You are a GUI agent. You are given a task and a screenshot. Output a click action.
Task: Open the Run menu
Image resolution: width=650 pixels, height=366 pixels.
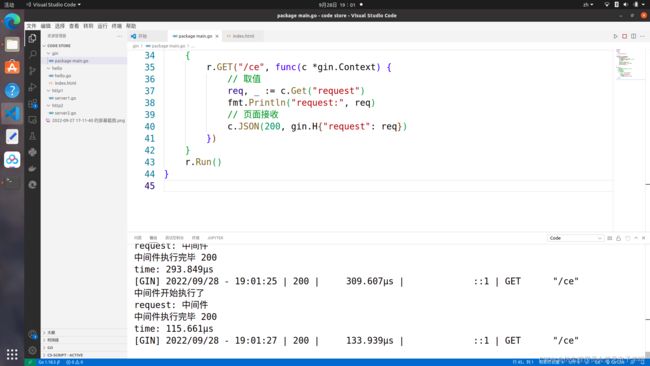tap(102, 26)
